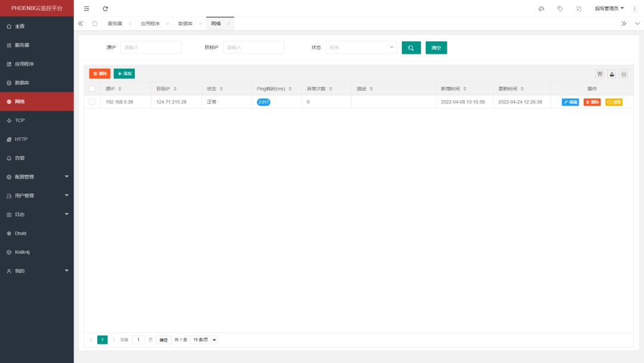644x363 pixels.
Task: Sort by 更新时间 column arrows
Action: click(522, 89)
